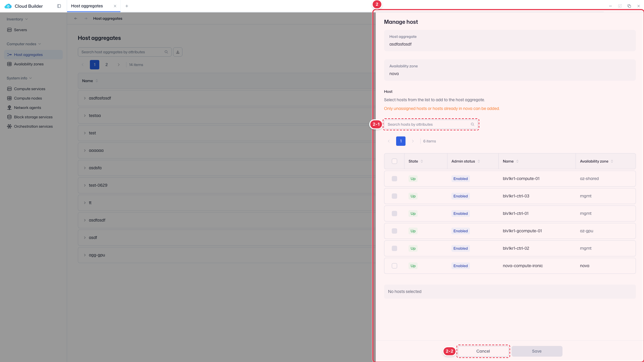Collapse the Computer nodes sidebar section
The height and width of the screenshot is (362, 644).
(x=24, y=44)
